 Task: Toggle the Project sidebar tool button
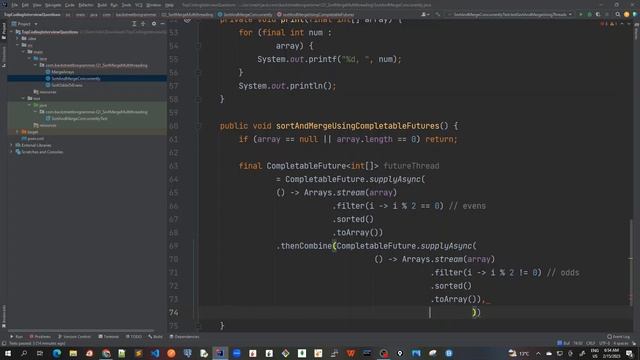(4, 31)
